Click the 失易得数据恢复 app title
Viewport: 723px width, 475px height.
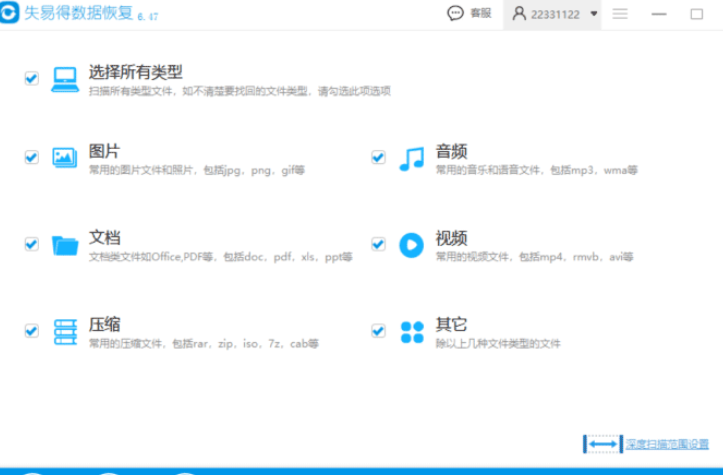click(x=78, y=13)
